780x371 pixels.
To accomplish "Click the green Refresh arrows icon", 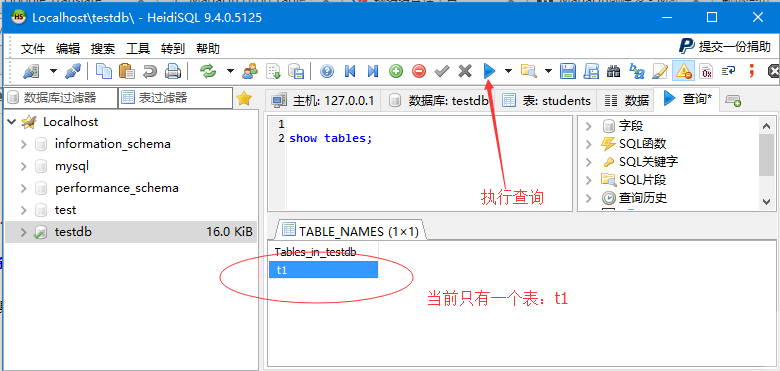I will (x=208, y=71).
